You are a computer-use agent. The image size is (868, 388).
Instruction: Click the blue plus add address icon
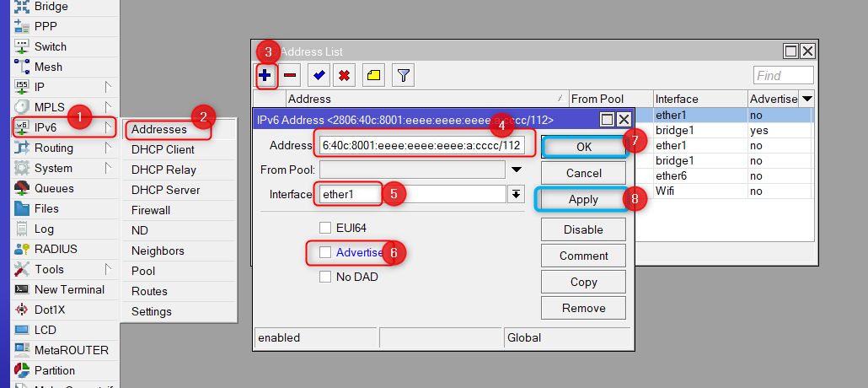(x=267, y=76)
